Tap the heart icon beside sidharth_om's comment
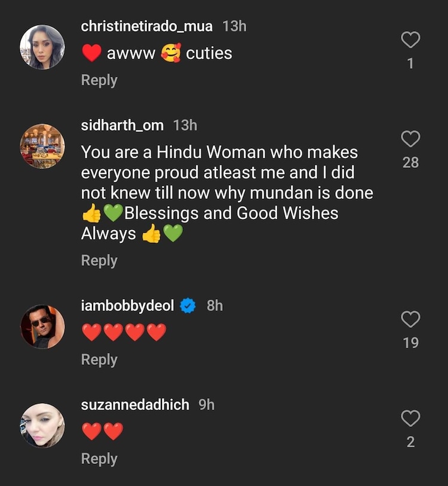The width and height of the screenshot is (448, 486). click(x=410, y=138)
